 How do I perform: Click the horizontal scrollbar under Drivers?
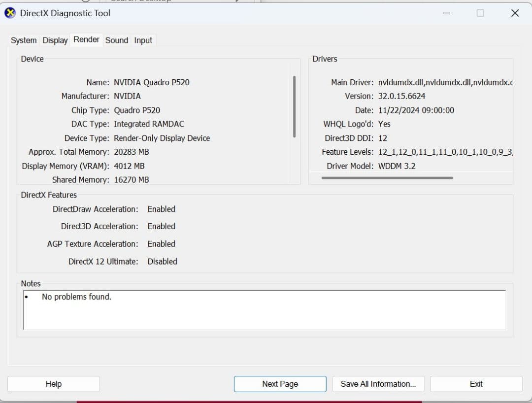389,177
